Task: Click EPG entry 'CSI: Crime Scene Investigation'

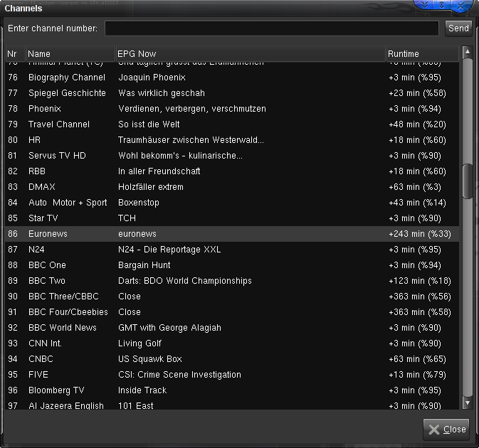Action: pos(179,375)
